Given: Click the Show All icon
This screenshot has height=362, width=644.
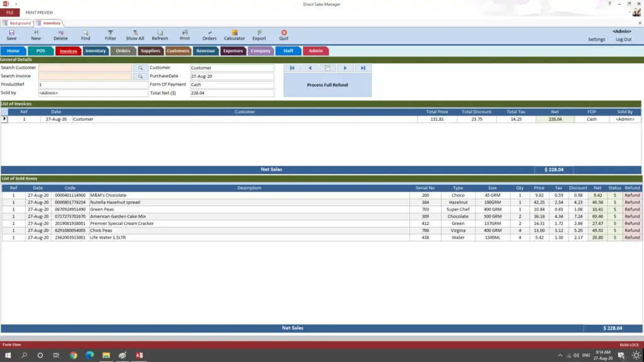Looking at the screenshot, I should [x=135, y=34].
